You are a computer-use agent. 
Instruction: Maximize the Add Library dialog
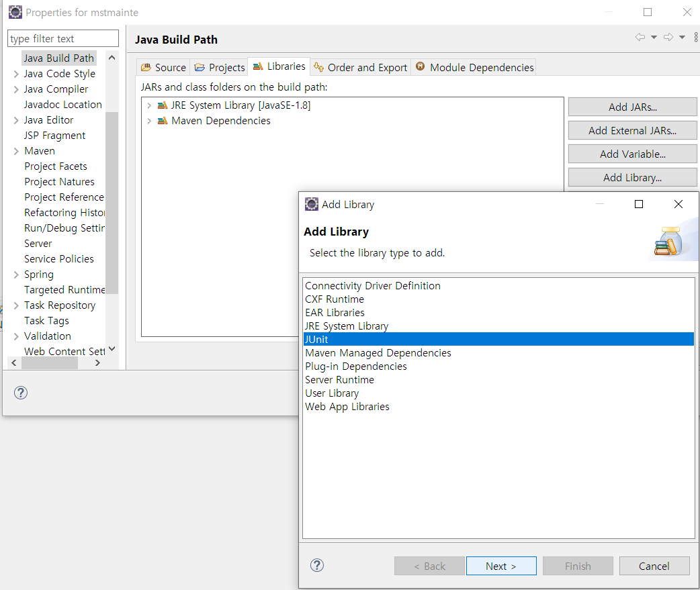click(x=639, y=204)
